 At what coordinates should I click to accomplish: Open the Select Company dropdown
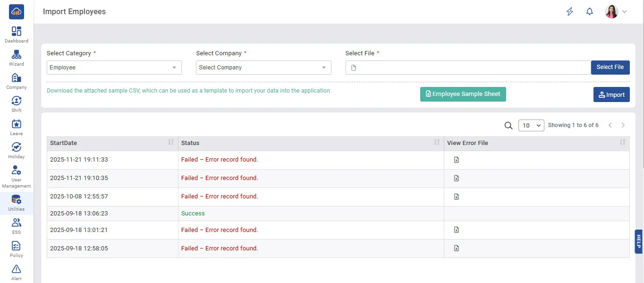[263, 68]
